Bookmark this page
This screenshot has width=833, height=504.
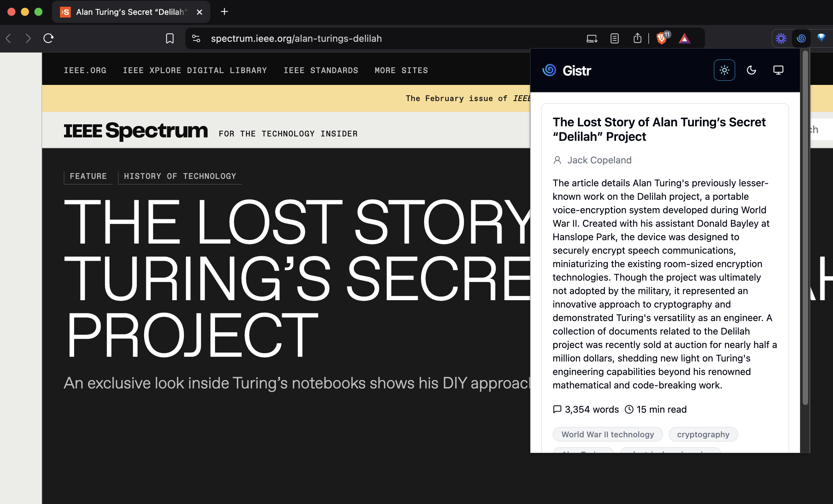(x=170, y=38)
